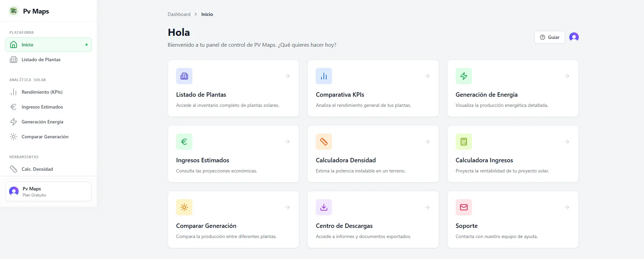Viewport: 644px width, 259px height.
Task: Click the arrow on the Ingresos Estimados card
Action: point(287,142)
